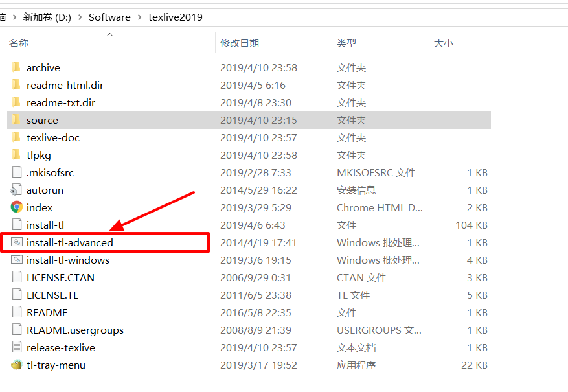Viewport: 568px width, 392px height.
Task: Select the tlpkg folder name
Action: 39,155
